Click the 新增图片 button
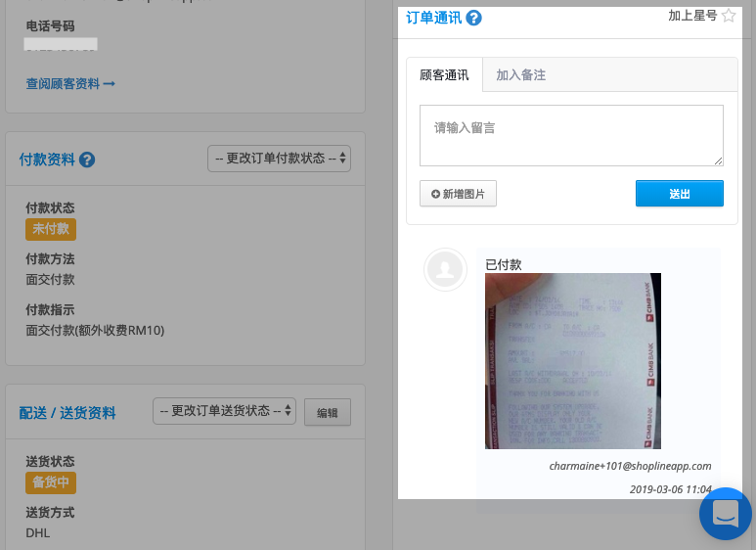 click(x=458, y=194)
